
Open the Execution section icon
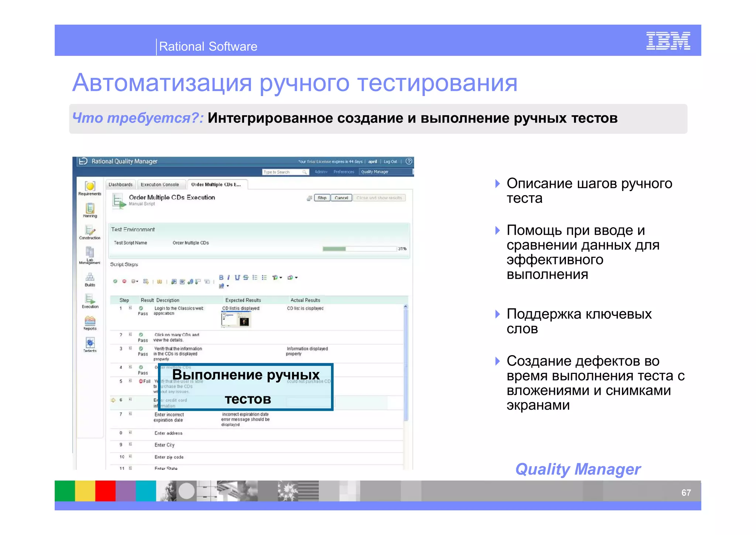coord(90,299)
